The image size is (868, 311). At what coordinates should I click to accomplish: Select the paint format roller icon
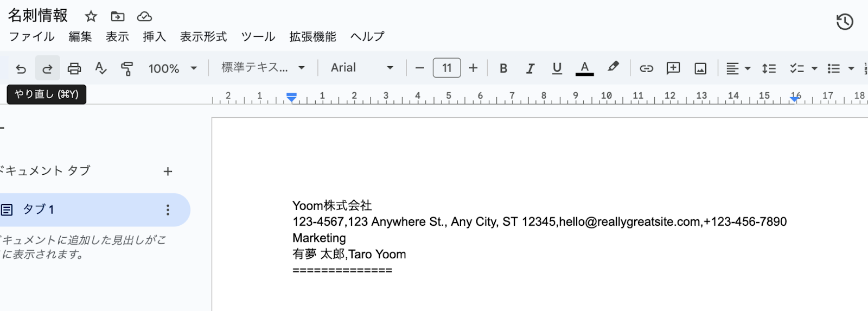point(127,68)
